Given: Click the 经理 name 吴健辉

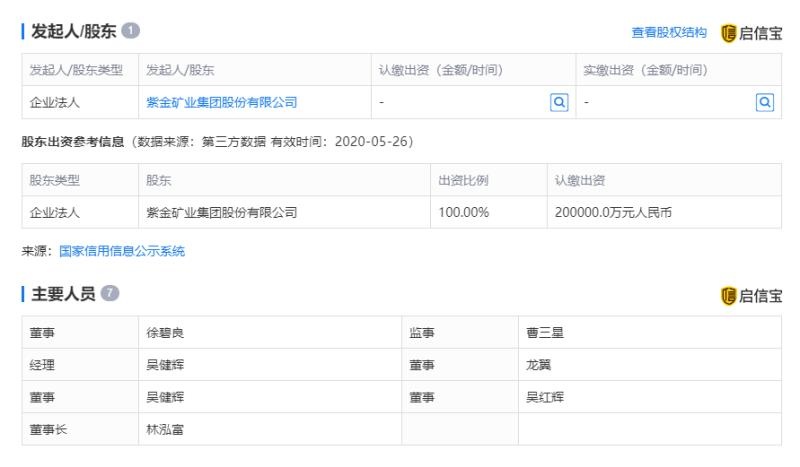Looking at the screenshot, I should tap(165, 365).
